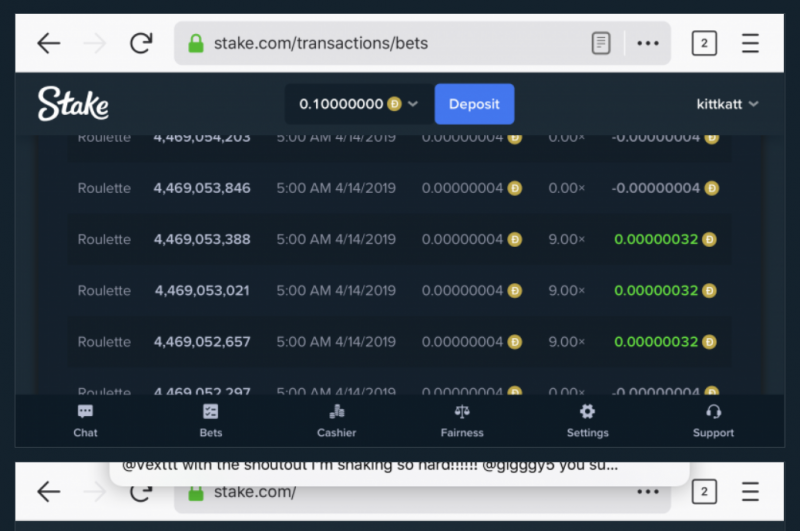Open the Cashier tab
This screenshot has height=531, width=800.
click(x=336, y=421)
